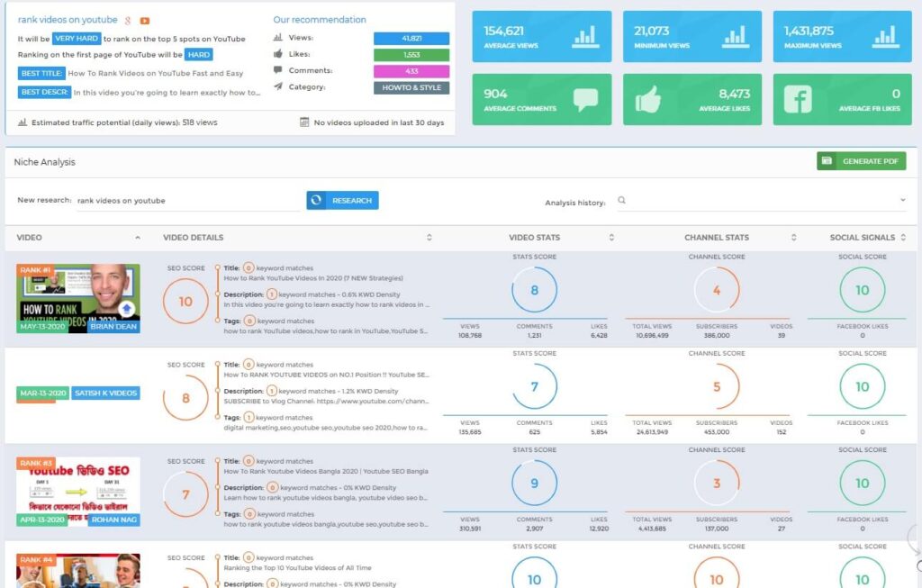Screen dimensions: 922x588
Task: Sort by the SOCIAL SIGNALS column arrows
Action: [903, 238]
